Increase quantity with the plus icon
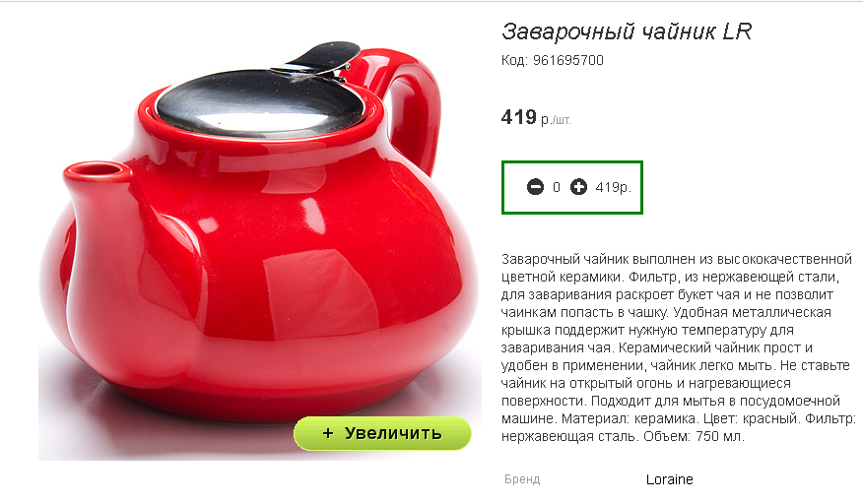The image size is (863, 504). 578,187
